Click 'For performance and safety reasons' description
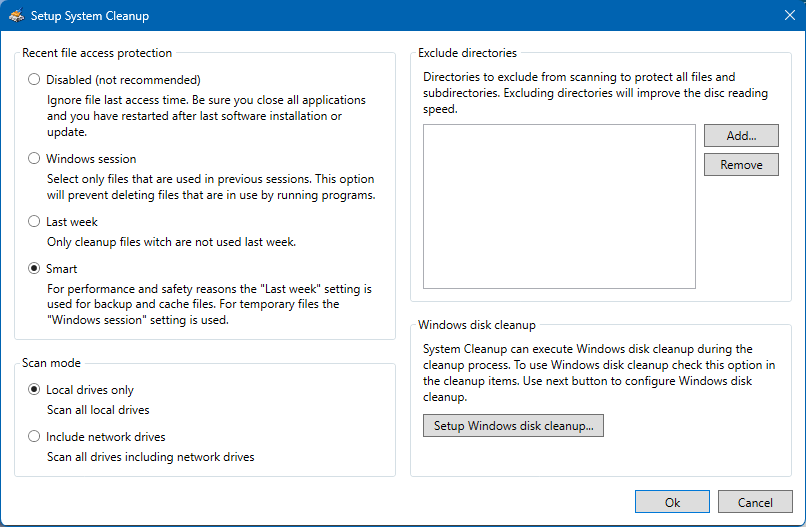806x527 pixels. tap(209, 304)
